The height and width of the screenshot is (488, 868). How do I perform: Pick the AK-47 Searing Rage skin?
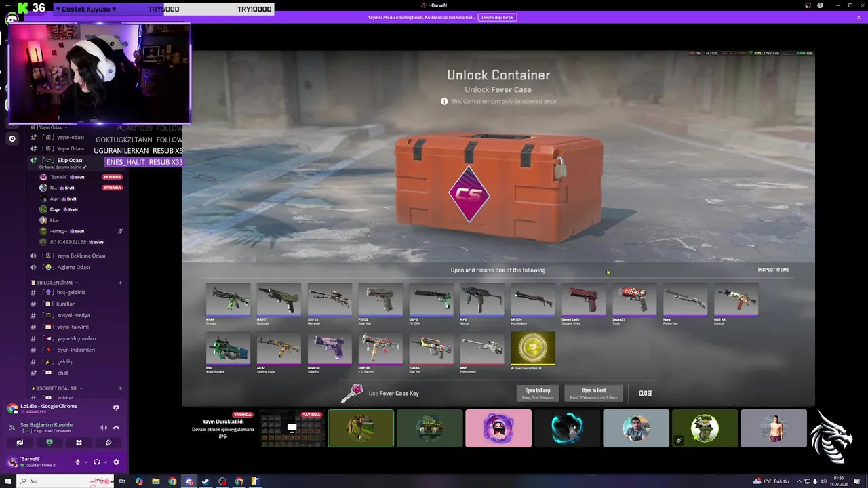click(x=279, y=352)
